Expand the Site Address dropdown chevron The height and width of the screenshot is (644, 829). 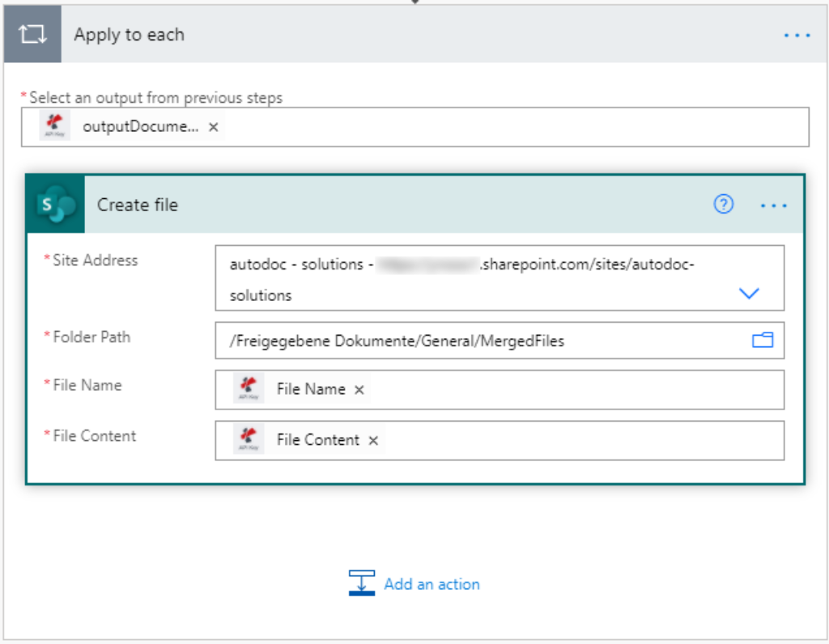[750, 294]
